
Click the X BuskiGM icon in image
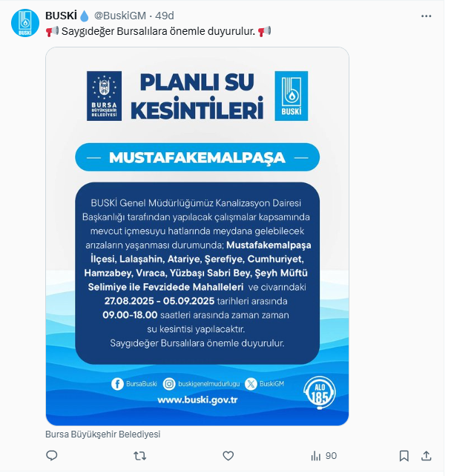[x=251, y=384]
